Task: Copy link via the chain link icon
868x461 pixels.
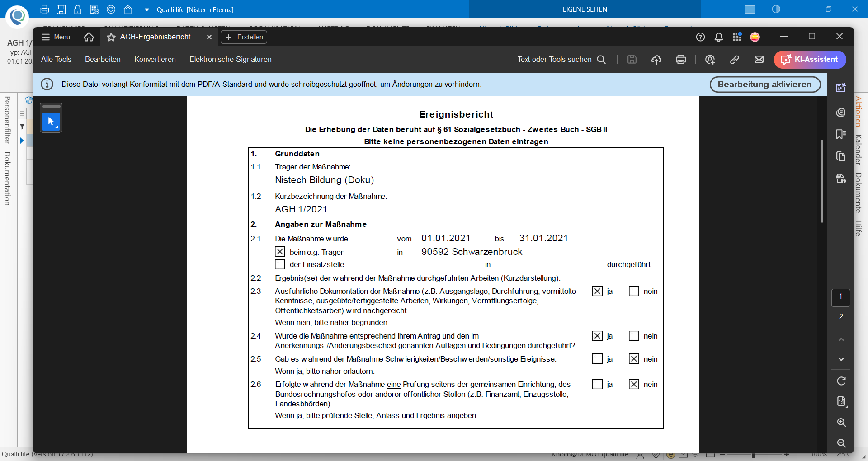Action: [x=735, y=59]
